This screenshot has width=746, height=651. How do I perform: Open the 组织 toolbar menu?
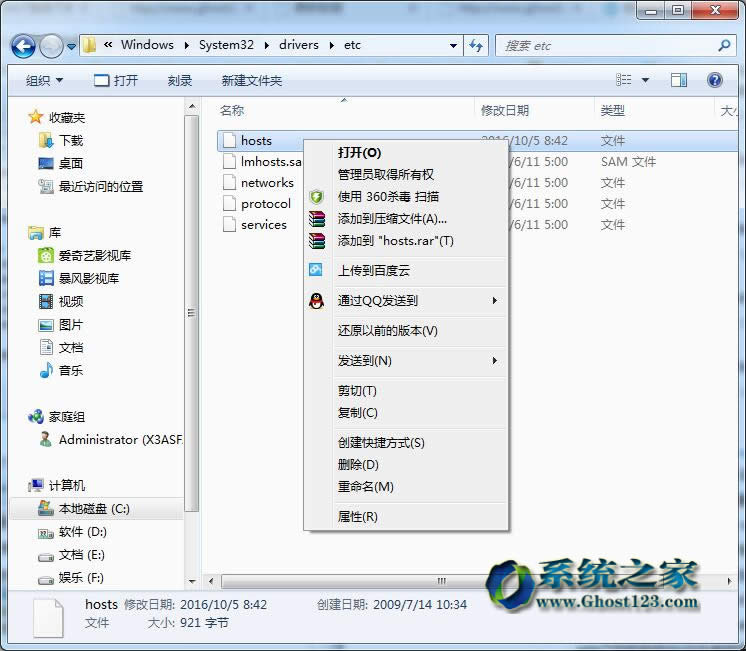click(44, 80)
